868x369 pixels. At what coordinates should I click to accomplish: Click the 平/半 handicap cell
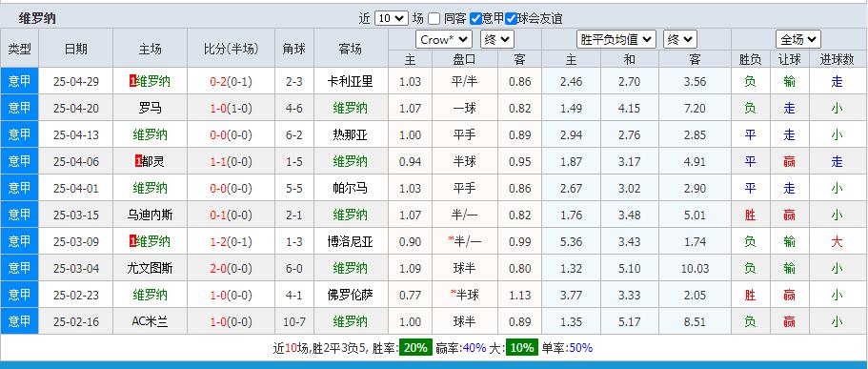pyautogui.click(x=464, y=81)
